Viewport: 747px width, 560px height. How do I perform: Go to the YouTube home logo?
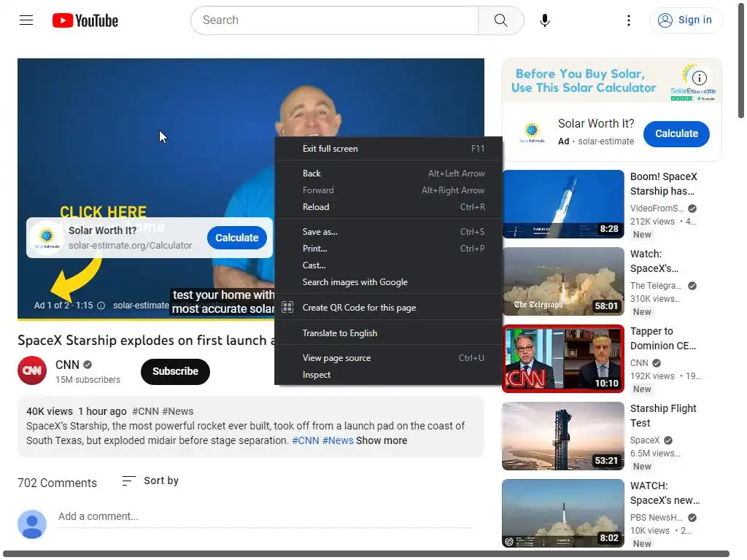[85, 20]
